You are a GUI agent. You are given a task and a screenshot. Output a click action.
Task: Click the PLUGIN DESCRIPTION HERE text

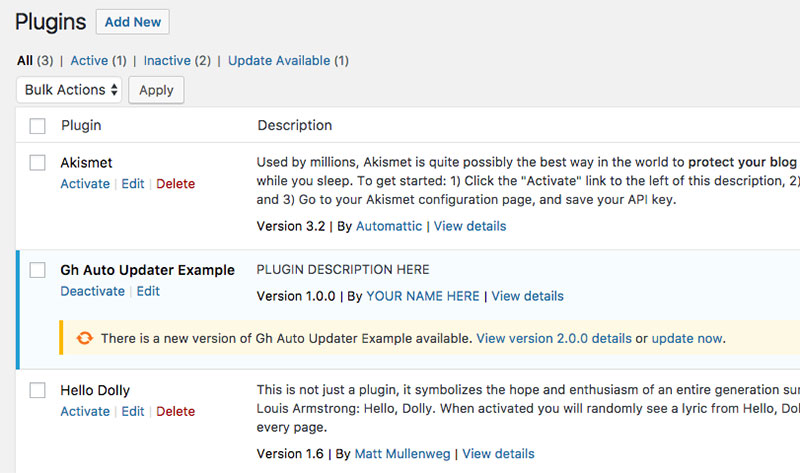tap(343, 269)
